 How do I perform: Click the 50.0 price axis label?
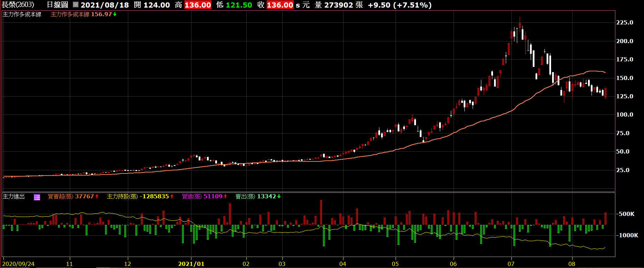pyautogui.click(x=623, y=151)
